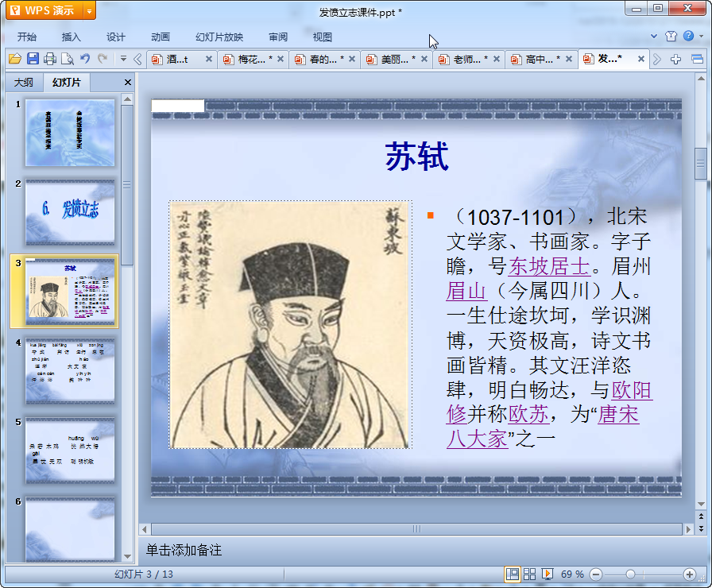Screen dimensions: 712x588
Task: Switch to the 梅花... document tab
Action: [x=251, y=59]
